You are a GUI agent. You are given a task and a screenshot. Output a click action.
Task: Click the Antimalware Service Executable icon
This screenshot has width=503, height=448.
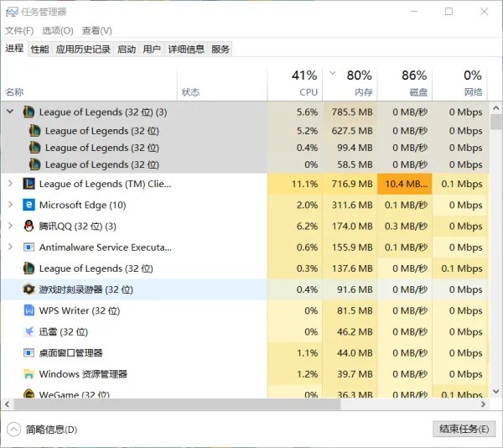point(29,247)
